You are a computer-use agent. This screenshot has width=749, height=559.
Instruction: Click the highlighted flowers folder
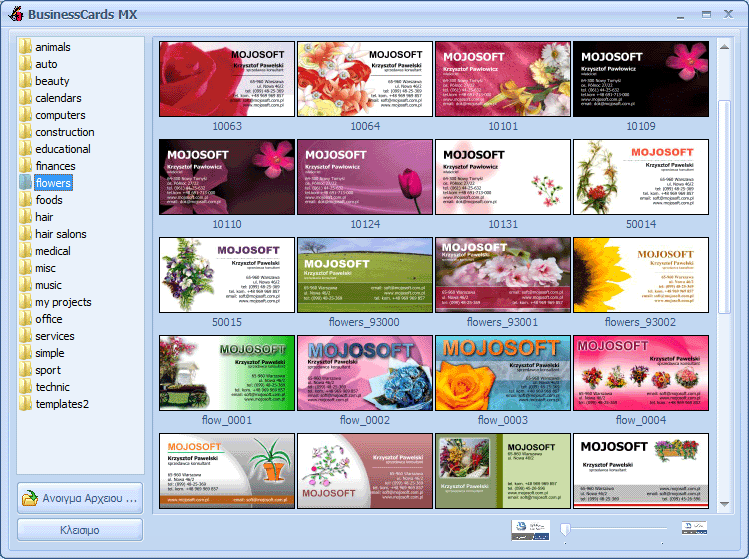(x=46, y=183)
